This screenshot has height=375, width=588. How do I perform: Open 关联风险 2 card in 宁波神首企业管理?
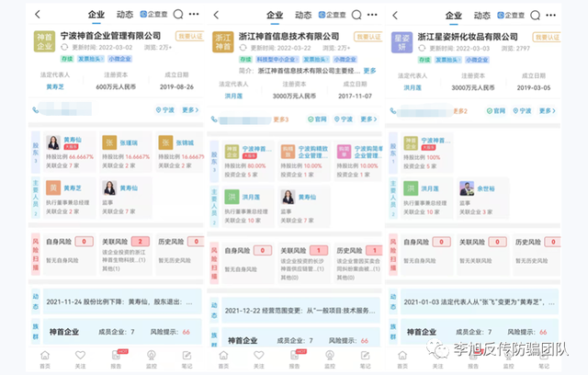click(126, 255)
